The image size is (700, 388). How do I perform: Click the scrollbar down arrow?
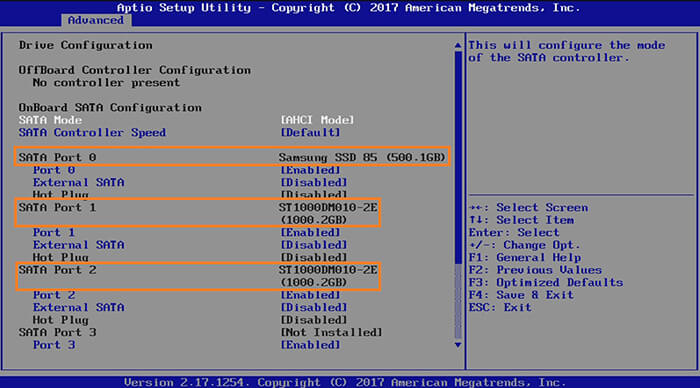[x=458, y=345]
